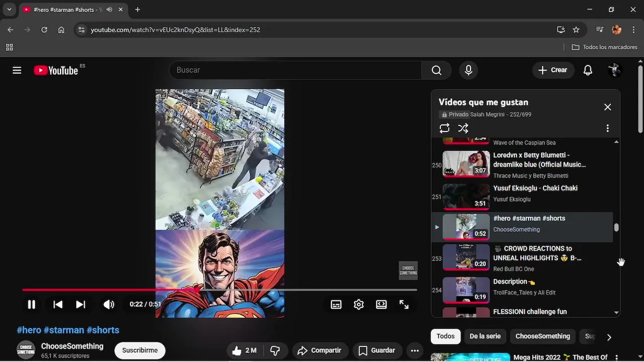Go to the YouTube home logo
Viewport: 644px width, 362px height.
point(56,70)
